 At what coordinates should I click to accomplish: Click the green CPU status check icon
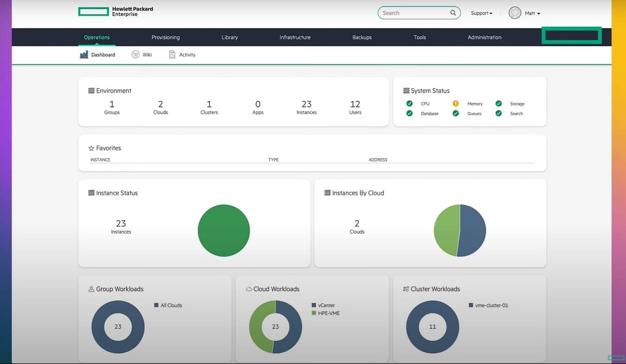pyautogui.click(x=409, y=104)
